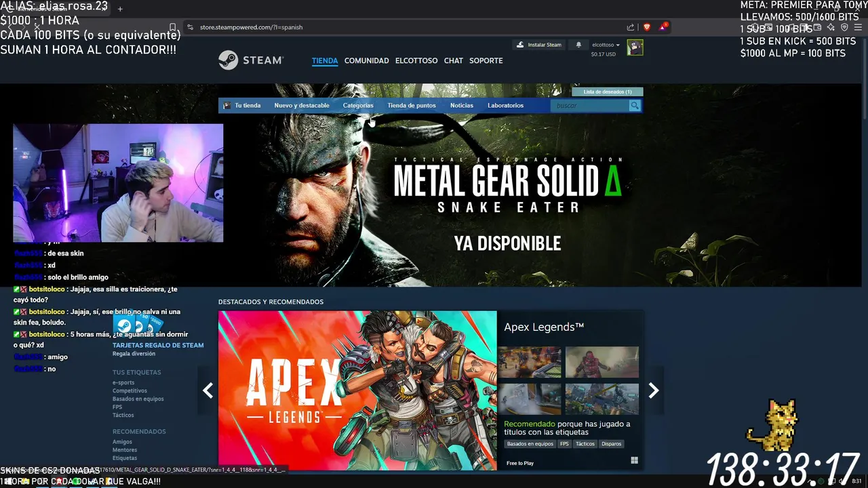The width and height of the screenshot is (868, 488).
Task: Open the FPS sidebar tag link
Action: (x=117, y=407)
